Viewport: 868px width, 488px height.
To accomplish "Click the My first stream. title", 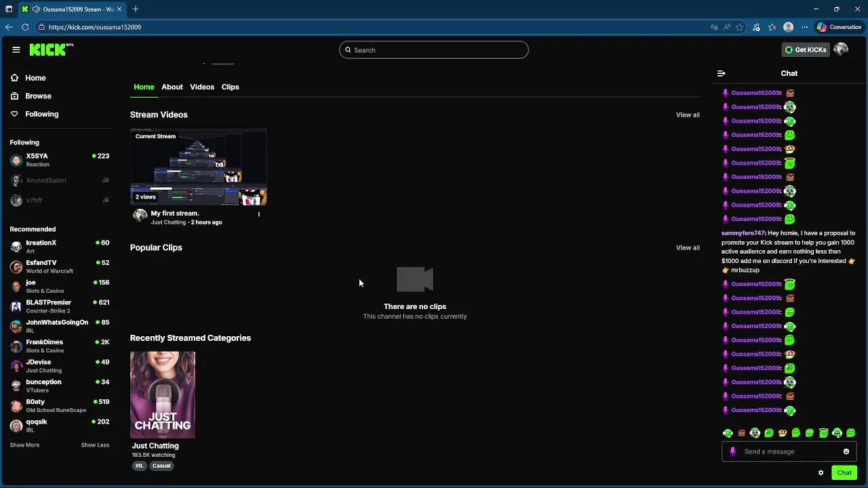I will pyautogui.click(x=175, y=213).
